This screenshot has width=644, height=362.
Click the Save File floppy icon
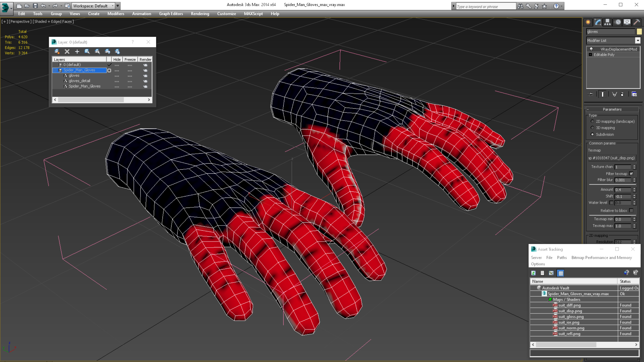35,6
